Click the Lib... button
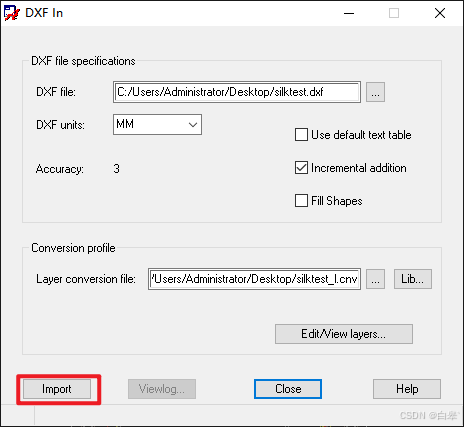The image size is (464, 427). pyautogui.click(x=413, y=279)
